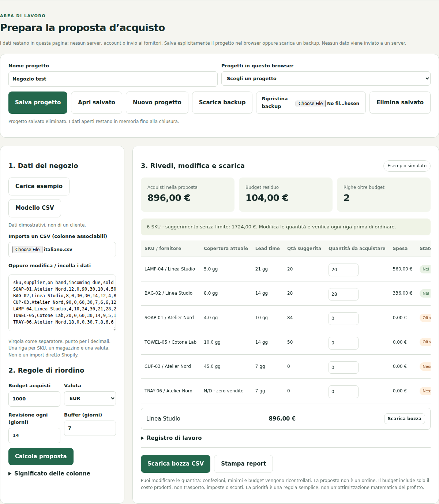Image resolution: width=439 pixels, height=504 pixels.
Task: Edit the Buffer (giorni) field
Action: (90, 428)
